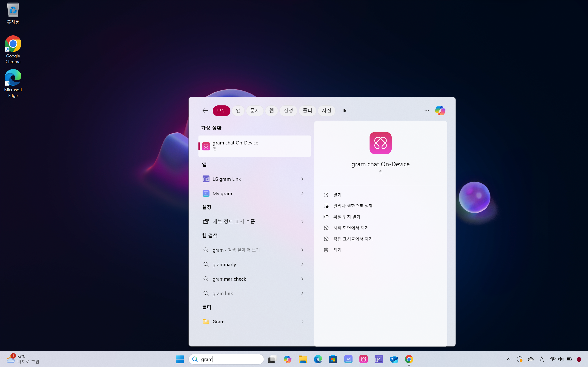588x367 pixels.
Task: Open gram chat On-Device taskbar icon
Action: pyautogui.click(x=364, y=359)
